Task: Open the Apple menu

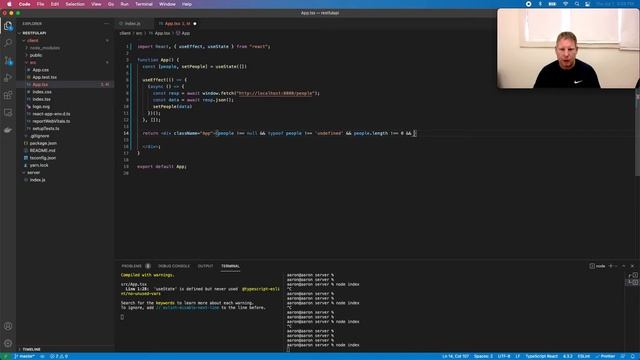Action: tap(9, 4)
